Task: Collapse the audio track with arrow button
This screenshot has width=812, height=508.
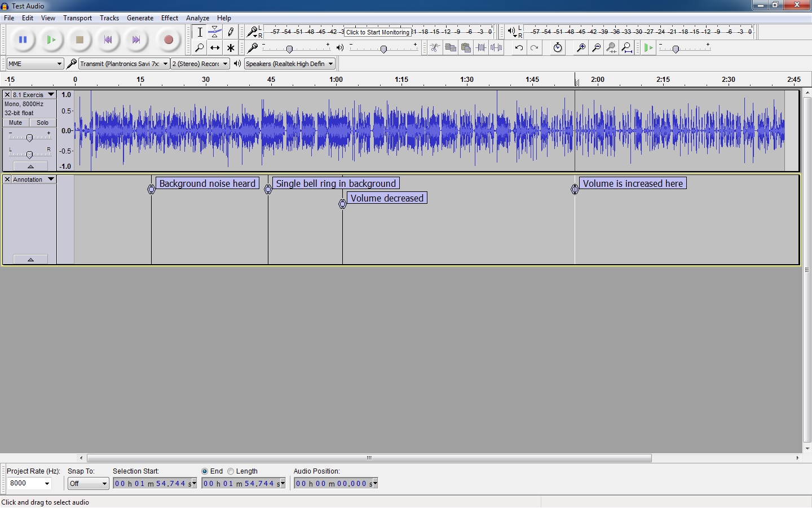Action: (x=30, y=167)
